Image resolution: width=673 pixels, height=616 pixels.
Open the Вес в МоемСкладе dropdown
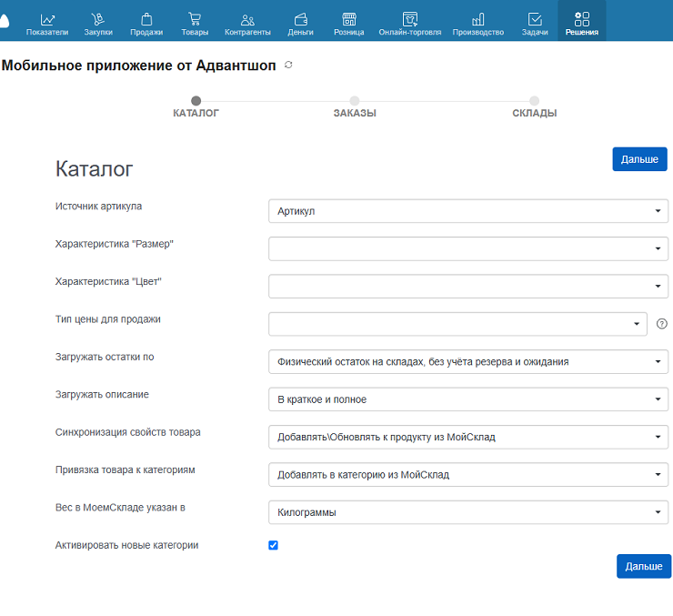point(468,512)
